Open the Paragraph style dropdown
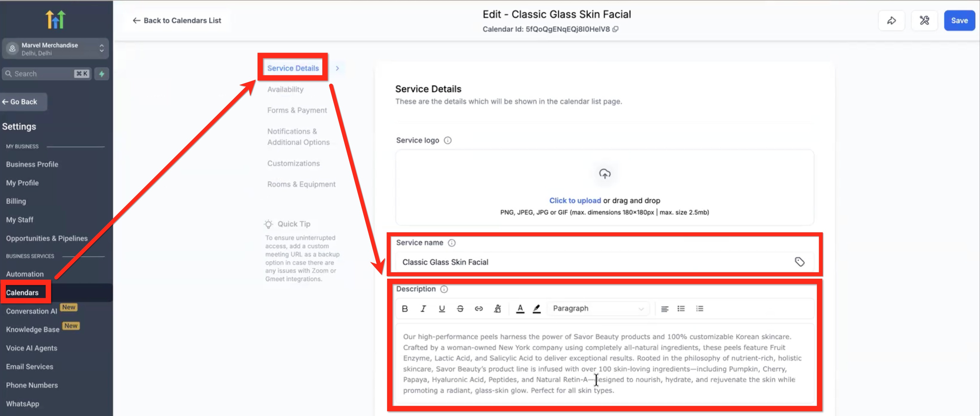The height and width of the screenshot is (416, 980). click(x=598, y=309)
